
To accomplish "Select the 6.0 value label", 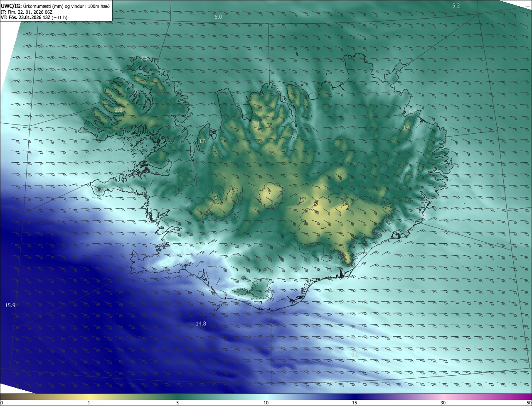I will click(218, 17).
